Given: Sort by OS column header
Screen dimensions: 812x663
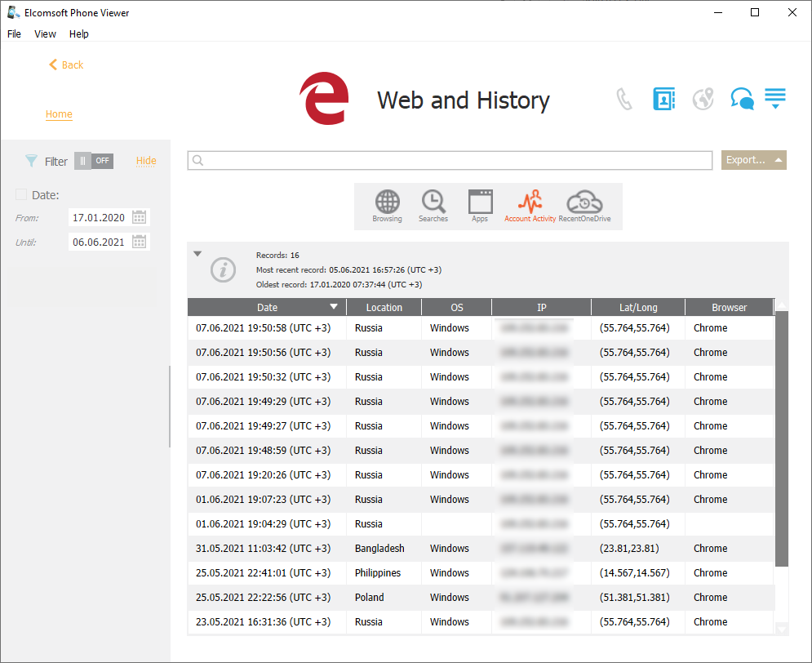Looking at the screenshot, I should 457,307.
